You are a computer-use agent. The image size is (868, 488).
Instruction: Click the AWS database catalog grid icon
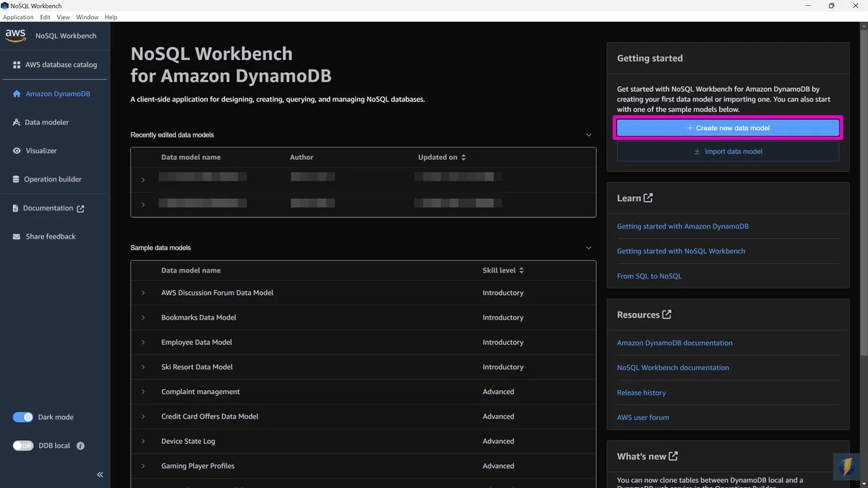pos(17,65)
